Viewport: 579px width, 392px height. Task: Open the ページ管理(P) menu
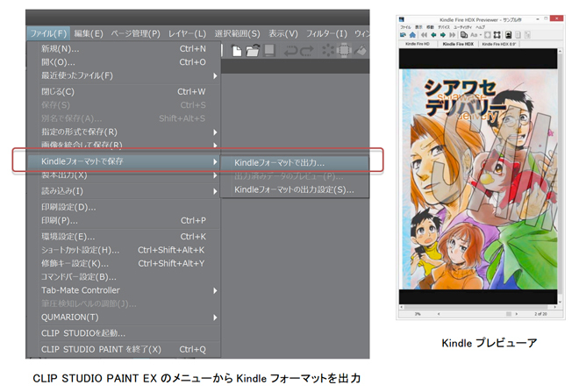135,33
